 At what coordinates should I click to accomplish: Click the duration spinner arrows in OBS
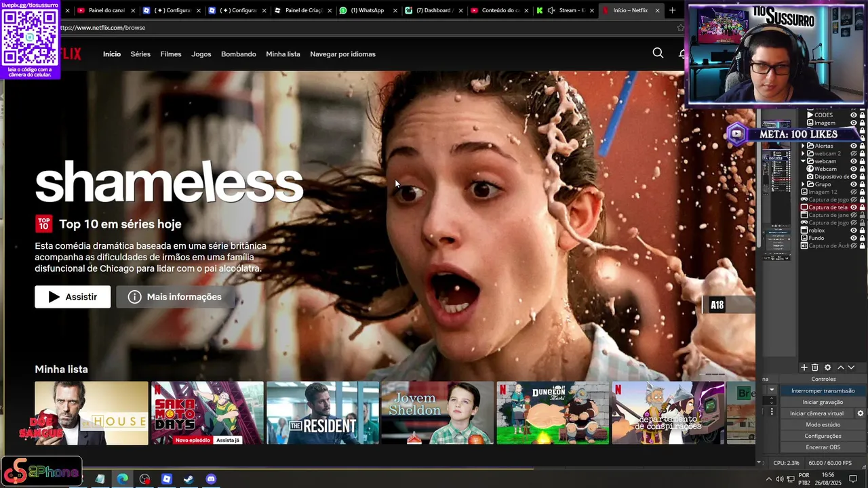click(x=772, y=401)
